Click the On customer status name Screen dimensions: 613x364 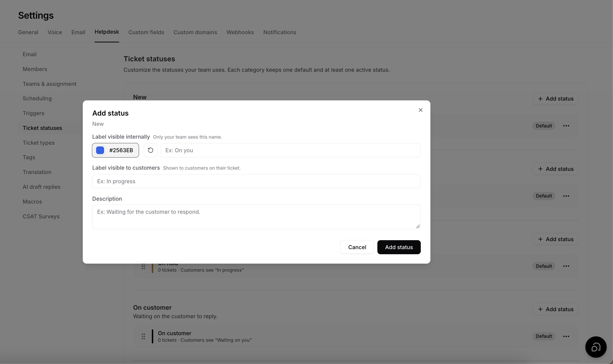(175, 333)
